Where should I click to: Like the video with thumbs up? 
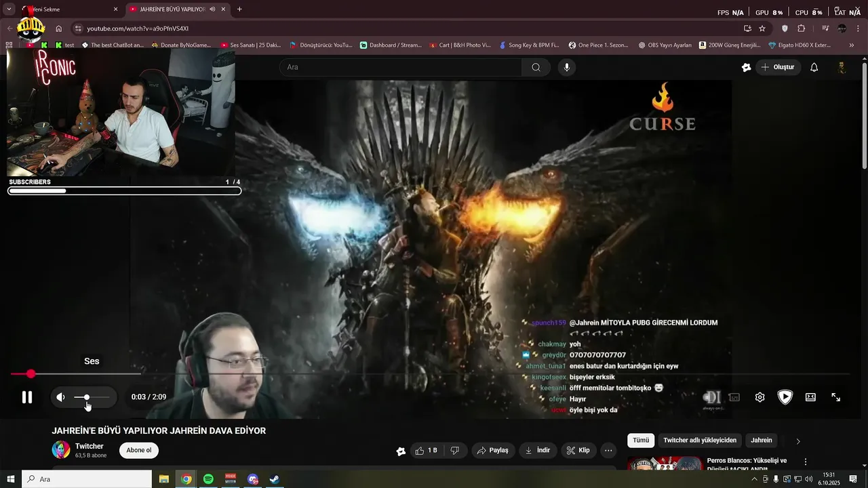[427, 450]
